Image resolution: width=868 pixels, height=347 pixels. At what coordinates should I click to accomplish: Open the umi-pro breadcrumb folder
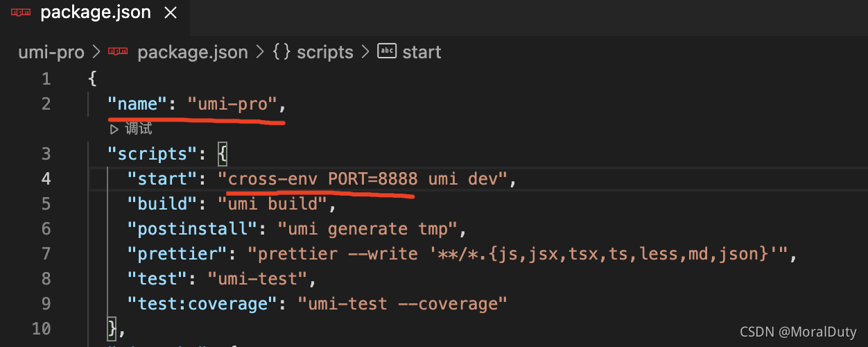tap(51, 52)
